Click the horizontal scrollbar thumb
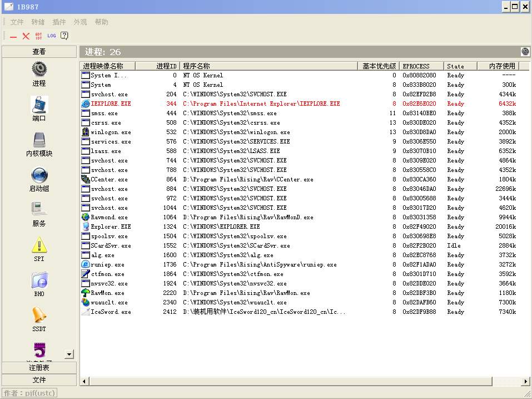 290,381
